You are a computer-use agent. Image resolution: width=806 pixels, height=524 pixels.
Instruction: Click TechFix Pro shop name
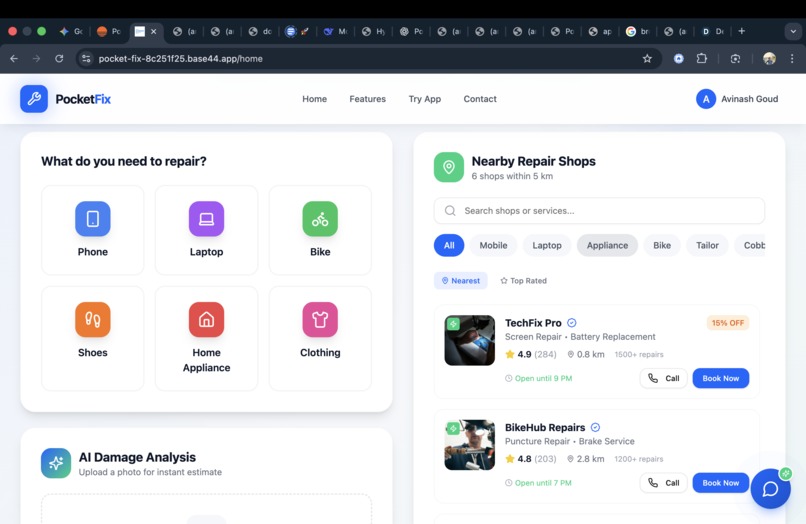coord(533,323)
